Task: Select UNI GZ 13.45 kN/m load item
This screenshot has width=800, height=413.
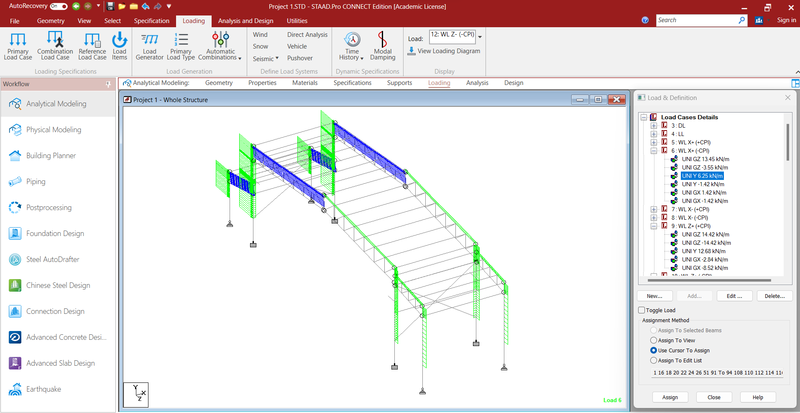Action: pos(705,159)
